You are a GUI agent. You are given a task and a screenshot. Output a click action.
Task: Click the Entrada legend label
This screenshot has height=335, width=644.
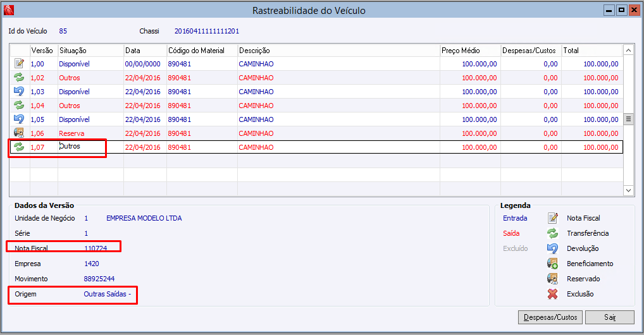tap(515, 218)
